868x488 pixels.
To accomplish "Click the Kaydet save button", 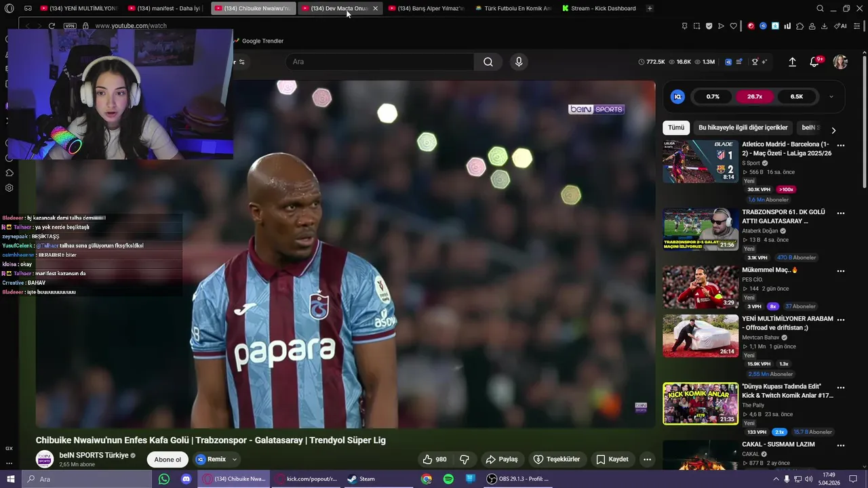I will 612,459.
